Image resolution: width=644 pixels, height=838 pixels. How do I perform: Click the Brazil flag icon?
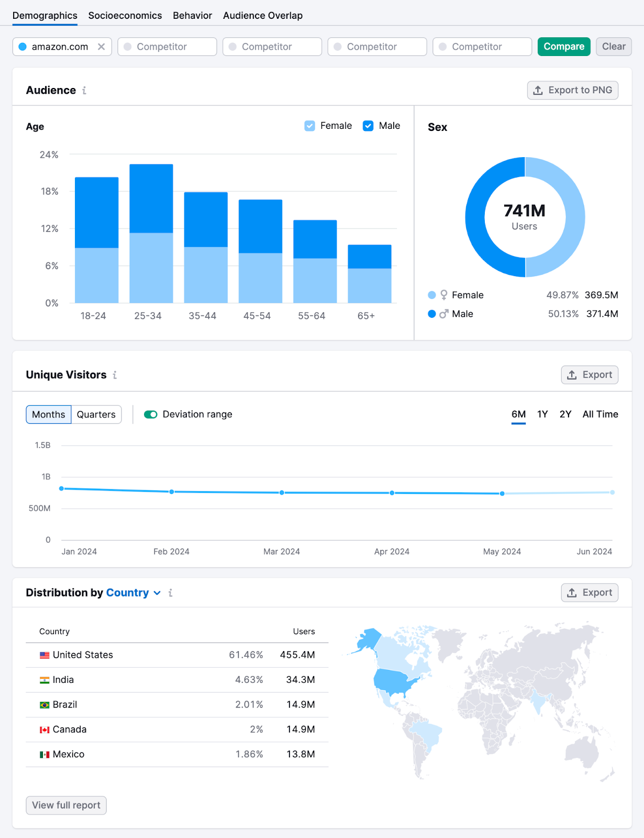pyautogui.click(x=45, y=705)
